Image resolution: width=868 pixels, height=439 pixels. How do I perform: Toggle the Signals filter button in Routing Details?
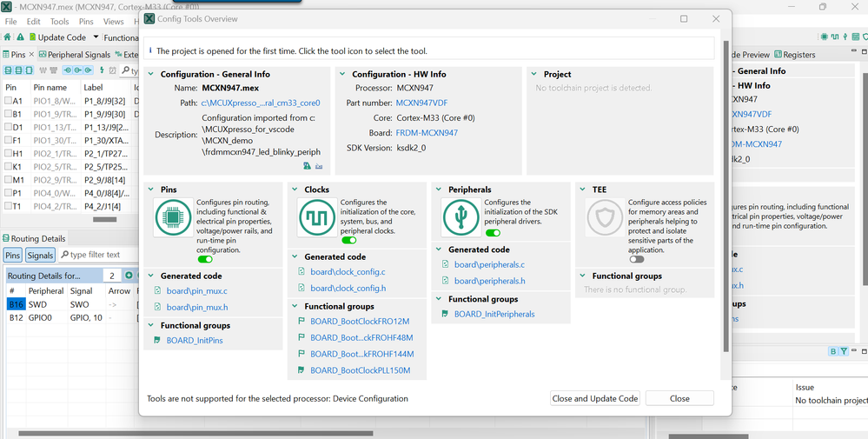click(x=40, y=256)
